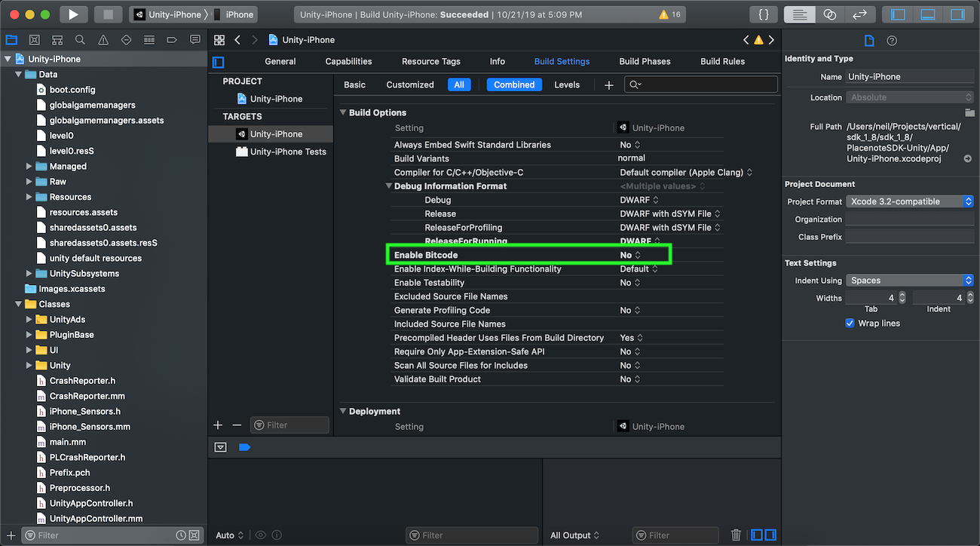Toggle the breakpoints activation flag

(x=243, y=447)
